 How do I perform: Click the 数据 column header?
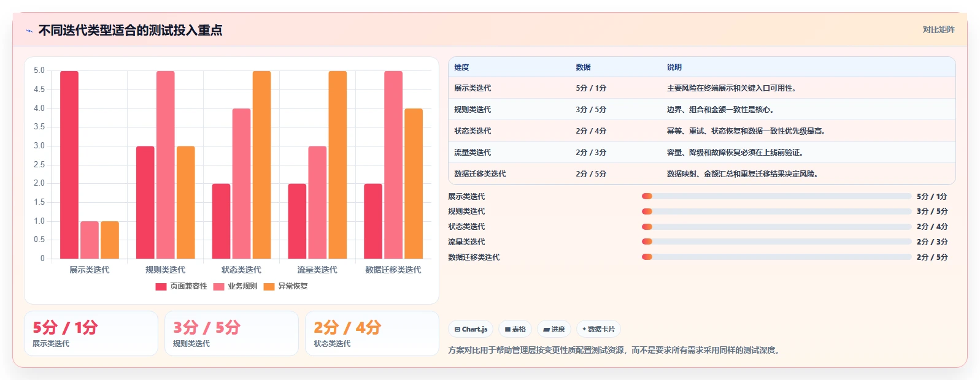[583, 67]
